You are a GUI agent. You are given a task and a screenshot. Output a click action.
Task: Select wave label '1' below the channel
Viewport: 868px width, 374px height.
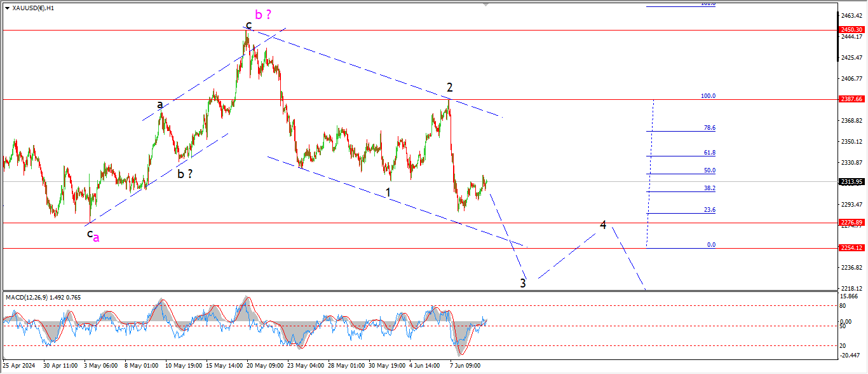click(x=388, y=191)
